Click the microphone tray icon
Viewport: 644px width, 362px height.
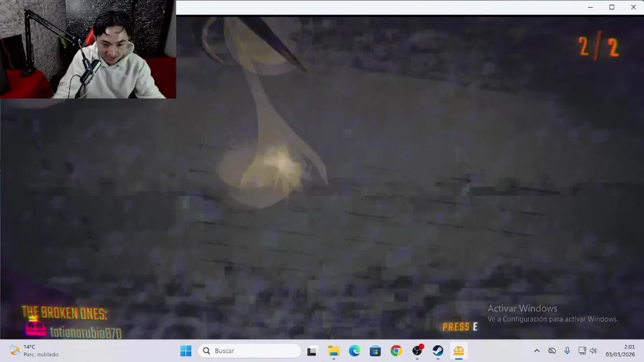point(567,351)
